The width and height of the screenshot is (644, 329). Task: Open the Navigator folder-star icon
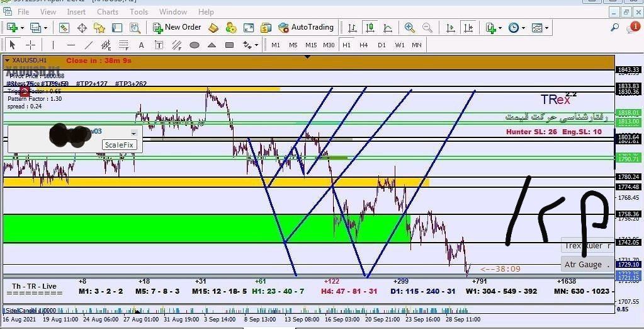click(x=99, y=28)
